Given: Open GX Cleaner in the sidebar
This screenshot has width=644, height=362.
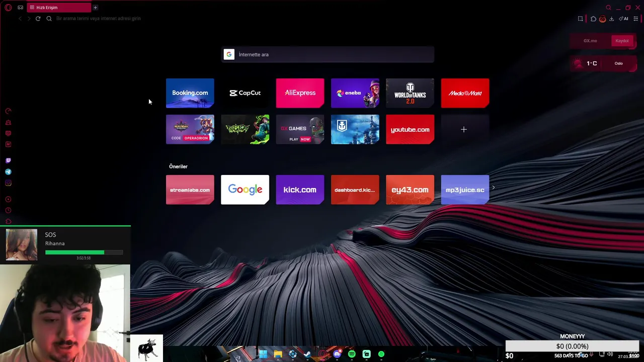Looking at the screenshot, I should [x=8, y=122].
